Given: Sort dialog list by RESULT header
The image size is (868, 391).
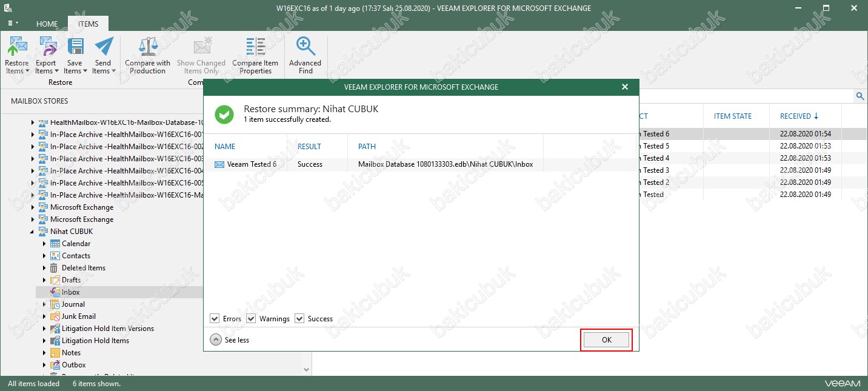Looking at the screenshot, I should [309, 147].
